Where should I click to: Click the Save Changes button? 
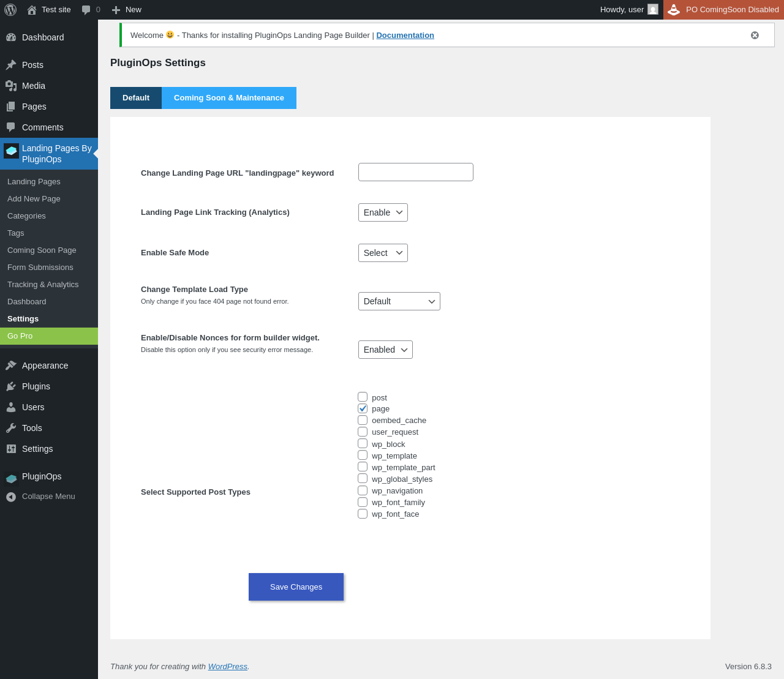click(x=296, y=587)
